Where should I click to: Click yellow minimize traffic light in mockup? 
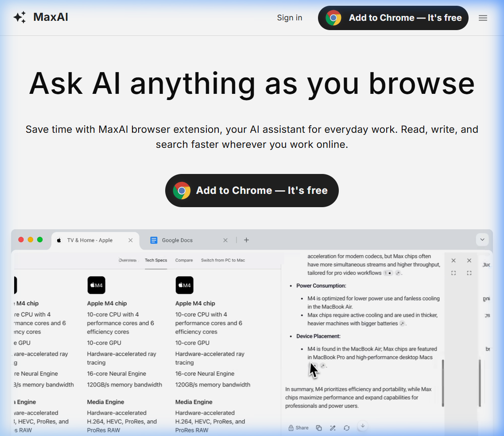point(31,239)
